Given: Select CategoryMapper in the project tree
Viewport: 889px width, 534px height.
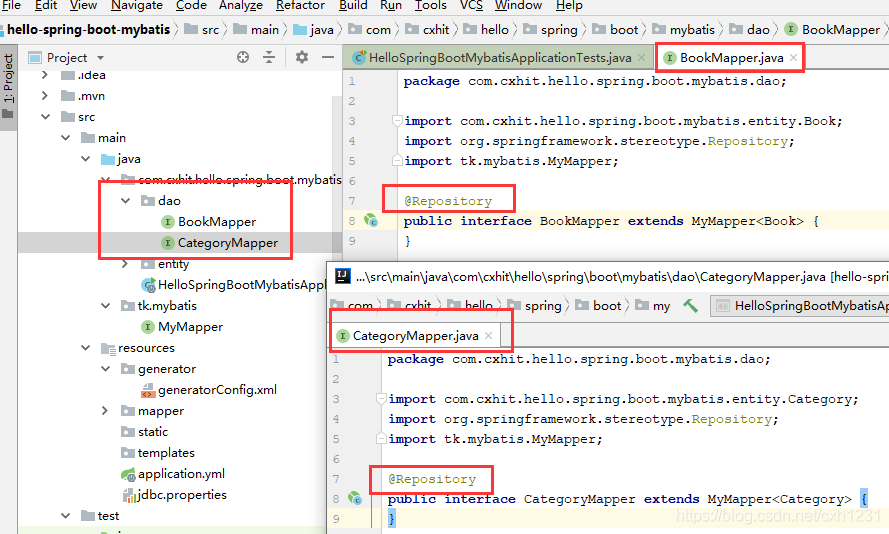Looking at the screenshot, I should [227, 243].
